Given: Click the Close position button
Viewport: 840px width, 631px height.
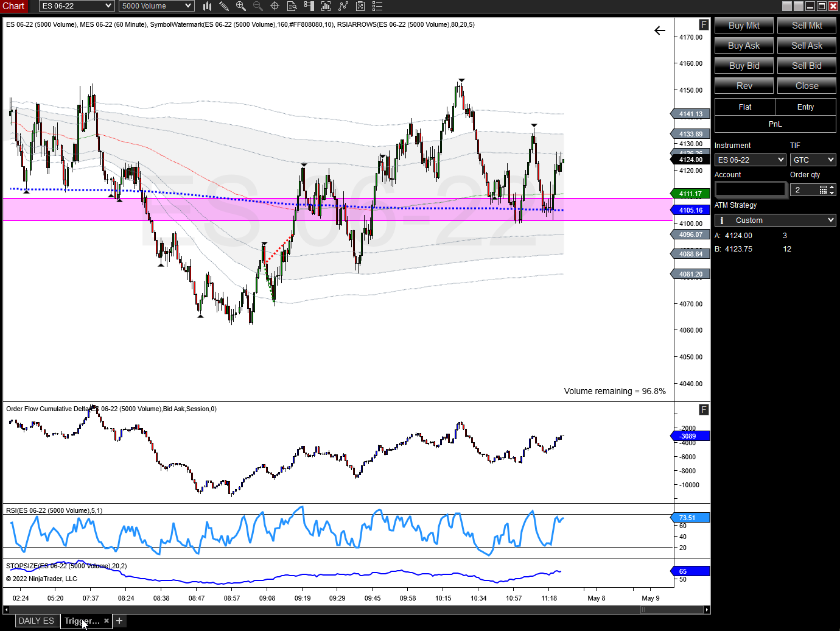Looking at the screenshot, I should click(807, 86).
